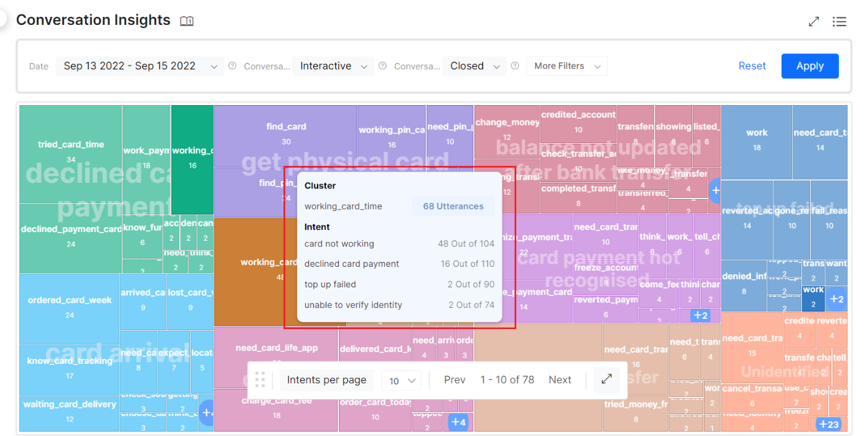Click the '1 - 10 of 78' page range text
Image resolution: width=868 pixels, height=436 pixels.
(x=507, y=380)
